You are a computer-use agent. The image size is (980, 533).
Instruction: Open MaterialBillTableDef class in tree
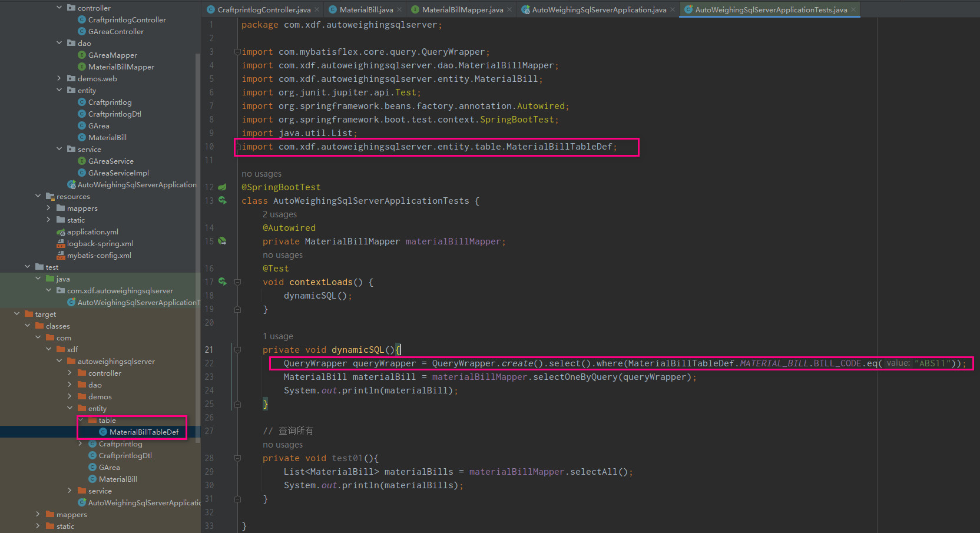(144, 432)
